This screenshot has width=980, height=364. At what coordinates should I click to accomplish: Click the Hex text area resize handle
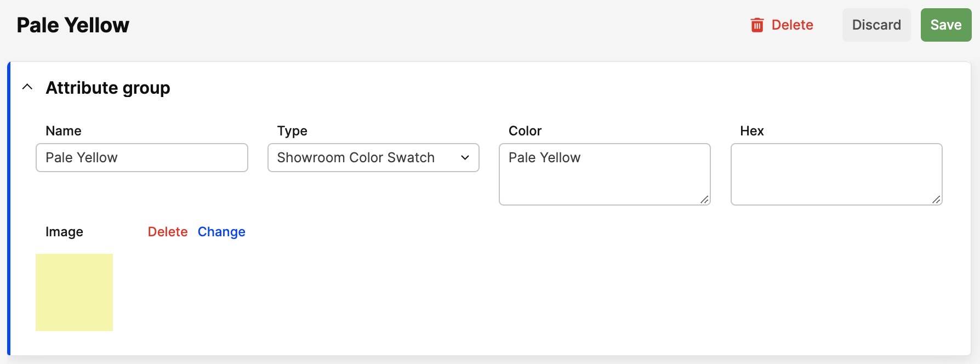(937, 200)
